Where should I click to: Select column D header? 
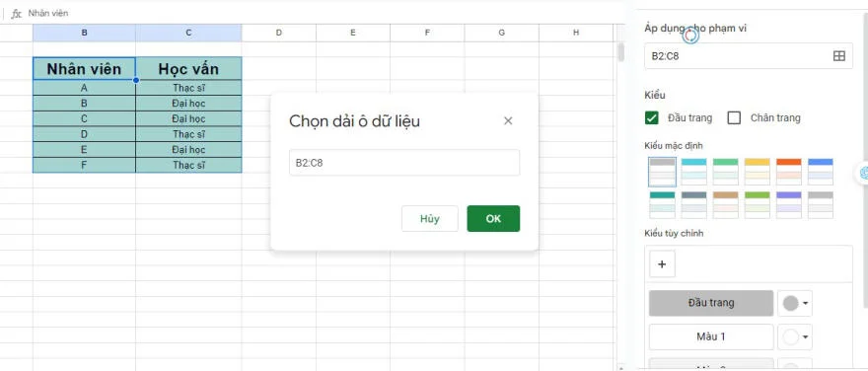[278, 33]
